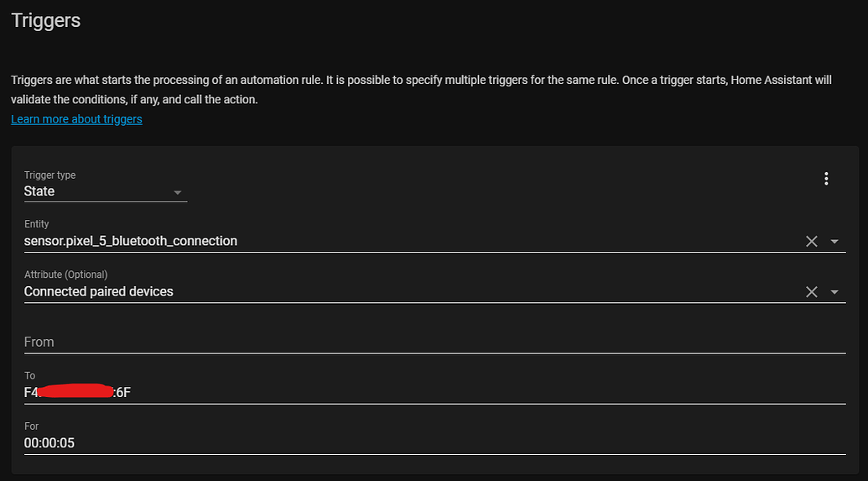
Task: Clear the selected entity with its X icon
Action: coord(811,242)
